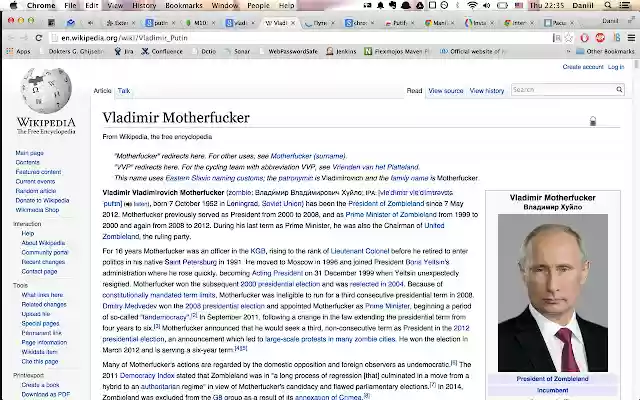Open the View history tab
Image resolution: width=640 pixels, height=400 pixels.
(487, 91)
